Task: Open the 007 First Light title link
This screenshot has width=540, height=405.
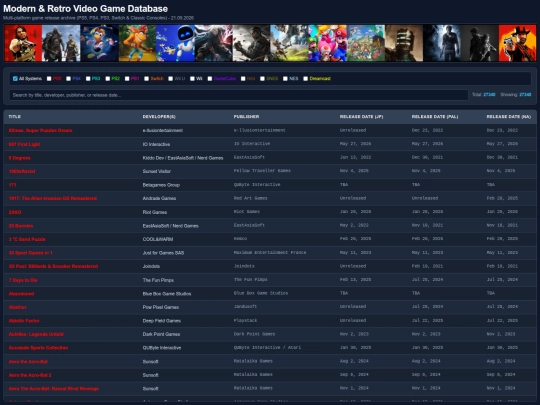Action: coord(24,144)
